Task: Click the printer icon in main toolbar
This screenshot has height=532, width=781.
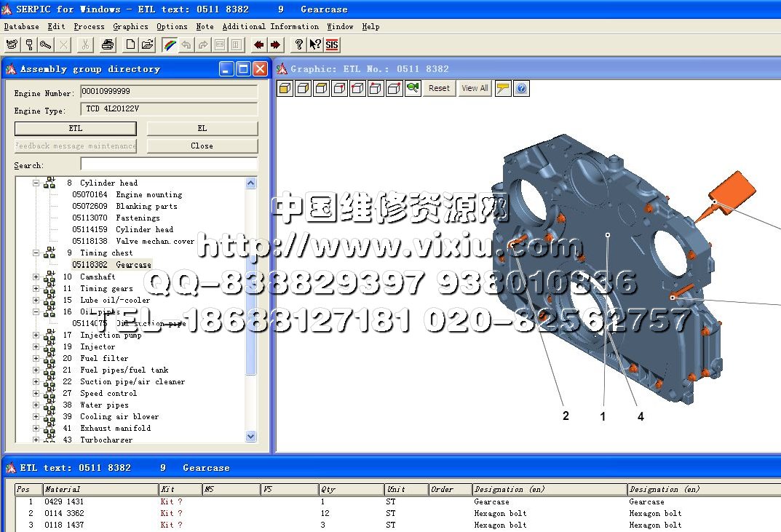Action: point(108,45)
